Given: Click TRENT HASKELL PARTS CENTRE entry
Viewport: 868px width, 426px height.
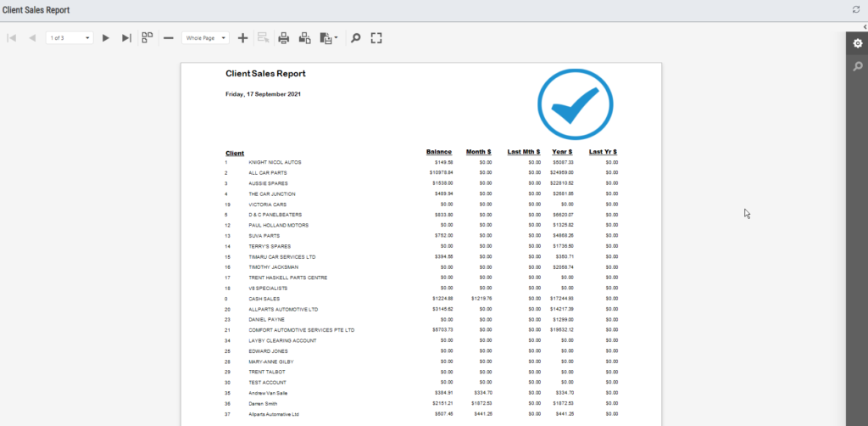Looking at the screenshot, I should pos(288,277).
